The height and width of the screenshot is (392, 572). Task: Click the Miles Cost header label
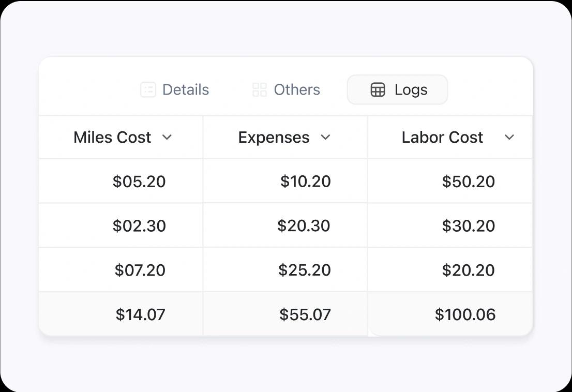112,138
